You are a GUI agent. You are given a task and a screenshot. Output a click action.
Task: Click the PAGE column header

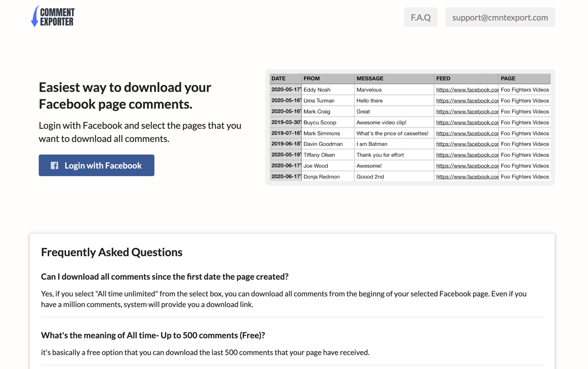click(x=525, y=78)
